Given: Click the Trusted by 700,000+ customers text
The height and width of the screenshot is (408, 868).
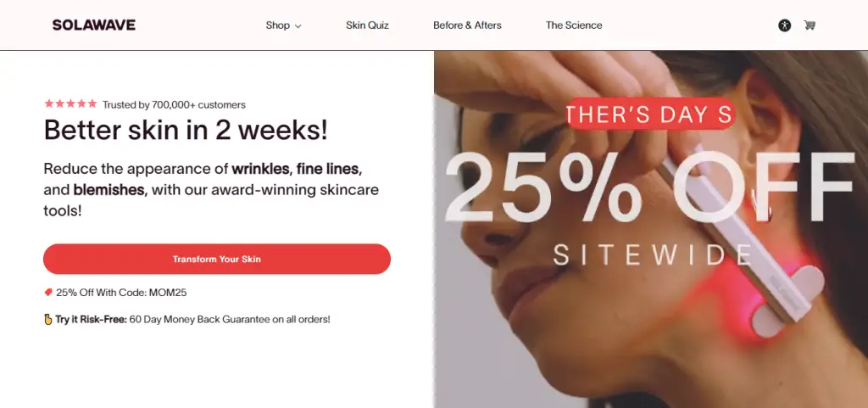Looking at the screenshot, I should tap(174, 105).
